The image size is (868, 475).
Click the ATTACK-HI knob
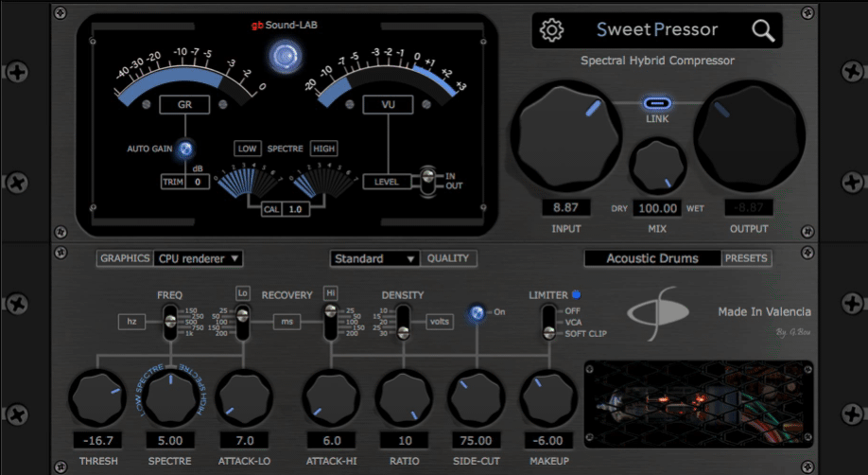pyautogui.click(x=331, y=398)
